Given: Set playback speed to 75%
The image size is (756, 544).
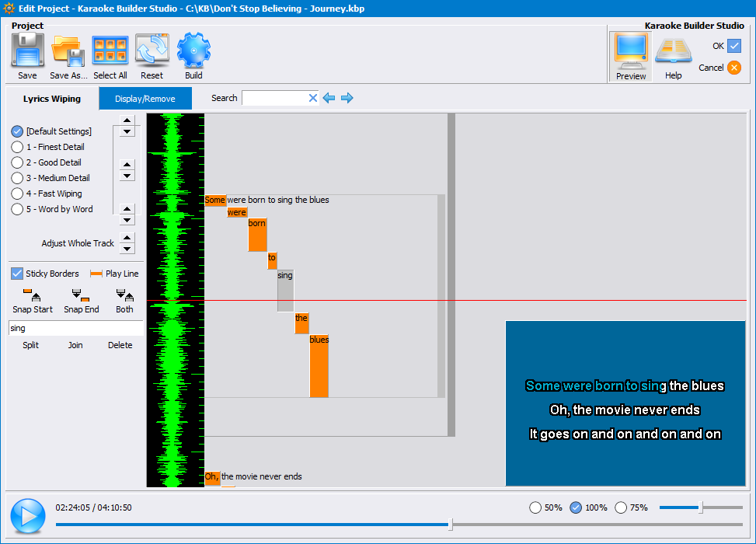Looking at the screenshot, I should coord(621,507).
